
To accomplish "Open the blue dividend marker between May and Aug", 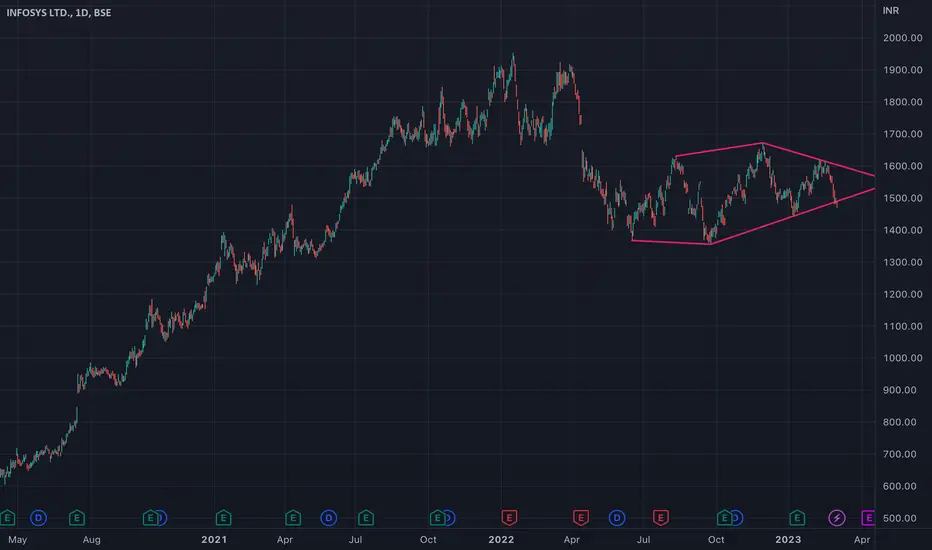I will (38, 518).
